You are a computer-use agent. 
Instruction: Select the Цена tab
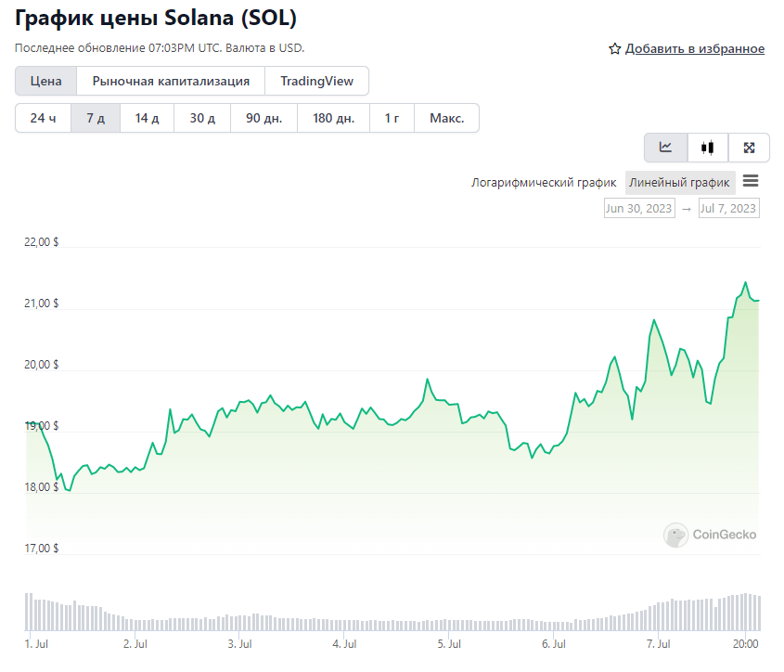coord(46,81)
